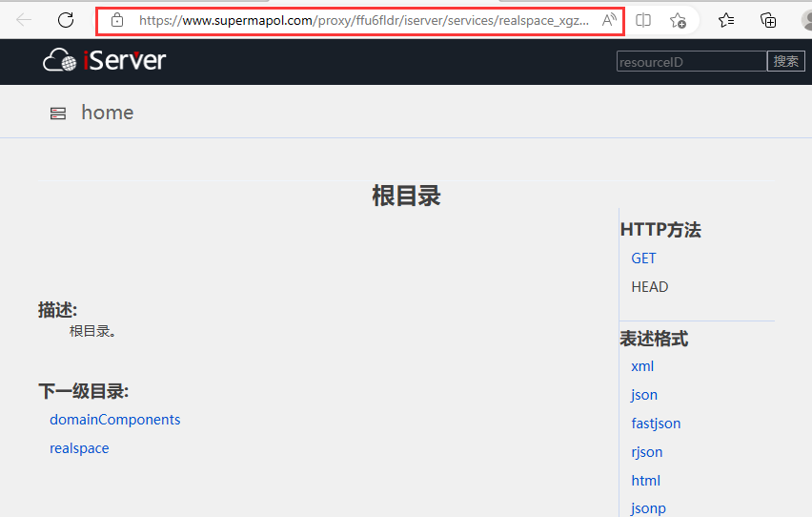This screenshot has height=517, width=812.
Task: Activate the Read aloud icon
Action: coord(609,20)
